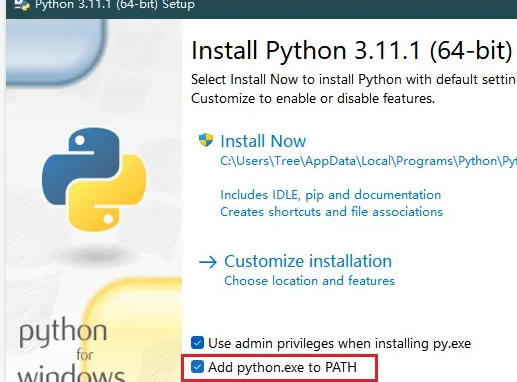Click the C:\Users\Tree\AppData install path text
Image resolution: width=517 pixels, height=382 pixels.
click(368, 161)
